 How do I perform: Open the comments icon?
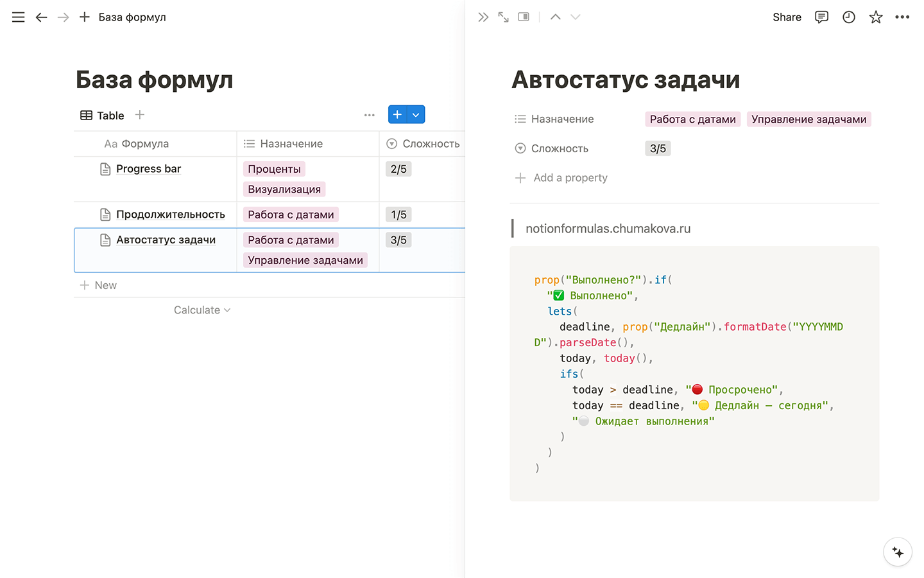[x=821, y=17]
